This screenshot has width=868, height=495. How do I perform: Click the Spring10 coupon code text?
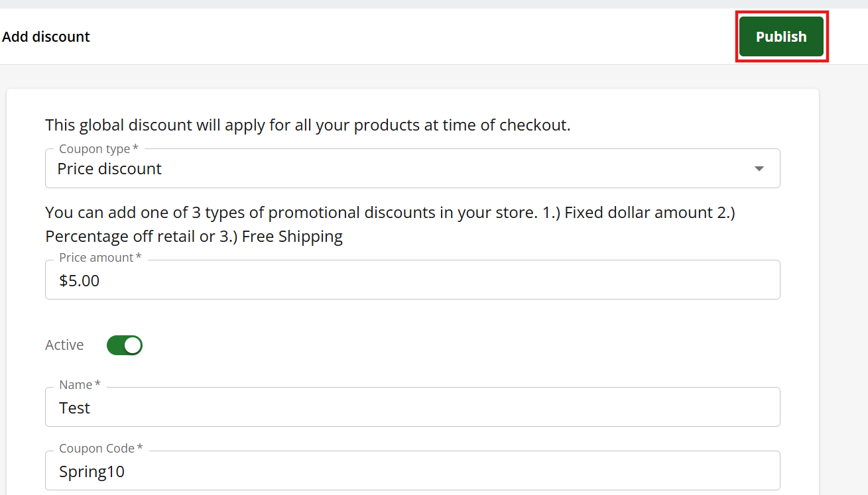[92, 471]
